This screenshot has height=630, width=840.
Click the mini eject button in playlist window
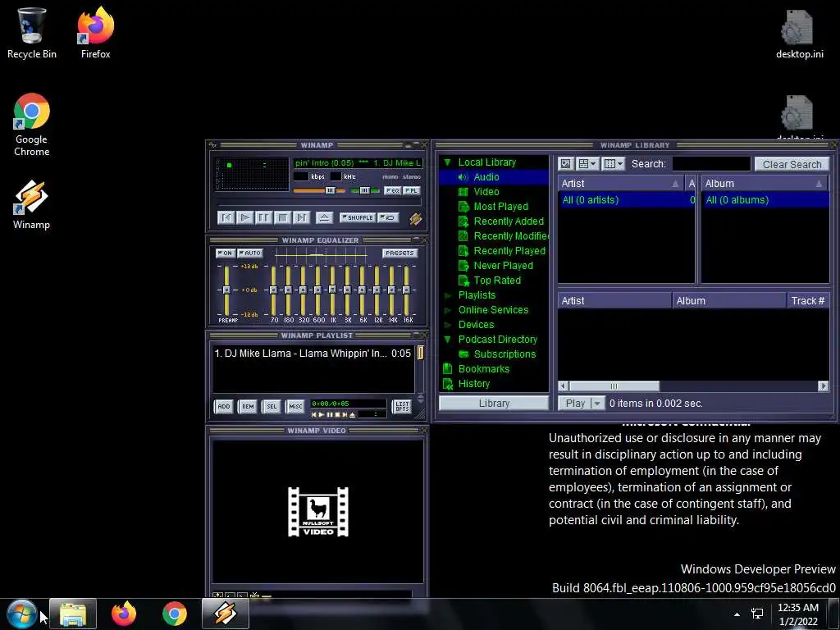coord(352,414)
